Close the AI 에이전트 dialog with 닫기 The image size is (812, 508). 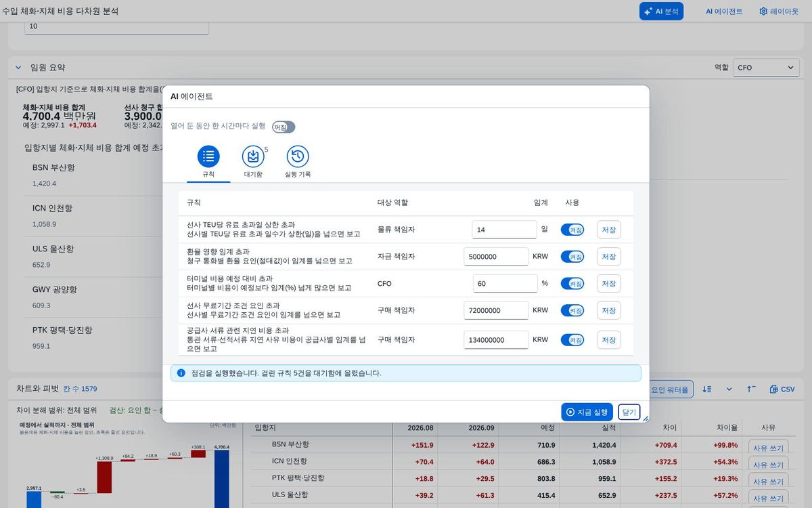(629, 412)
